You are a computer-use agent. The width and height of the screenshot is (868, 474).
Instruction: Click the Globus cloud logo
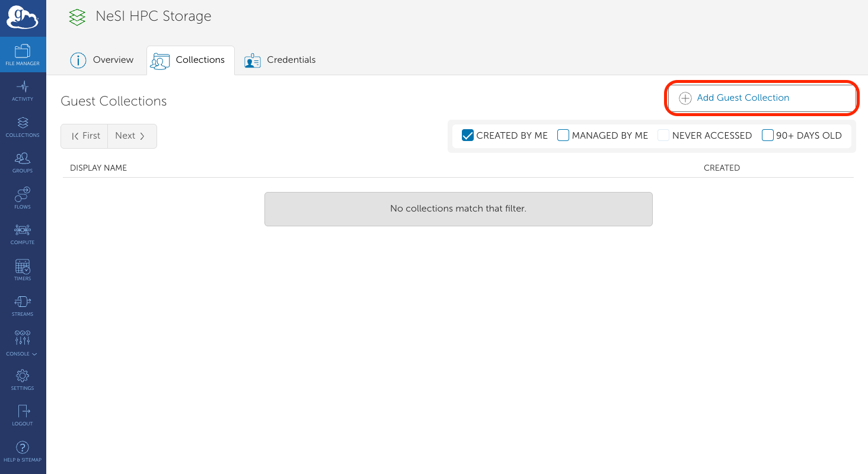[23, 18]
